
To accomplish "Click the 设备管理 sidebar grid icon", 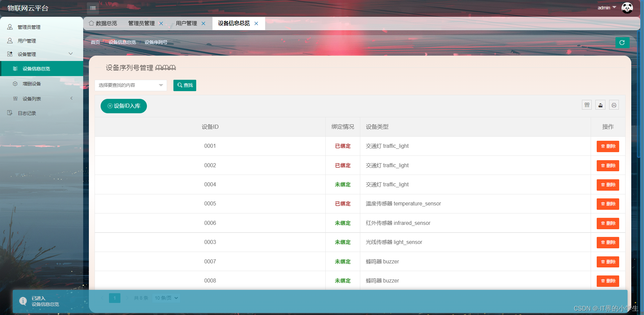I will pyautogui.click(x=10, y=54).
